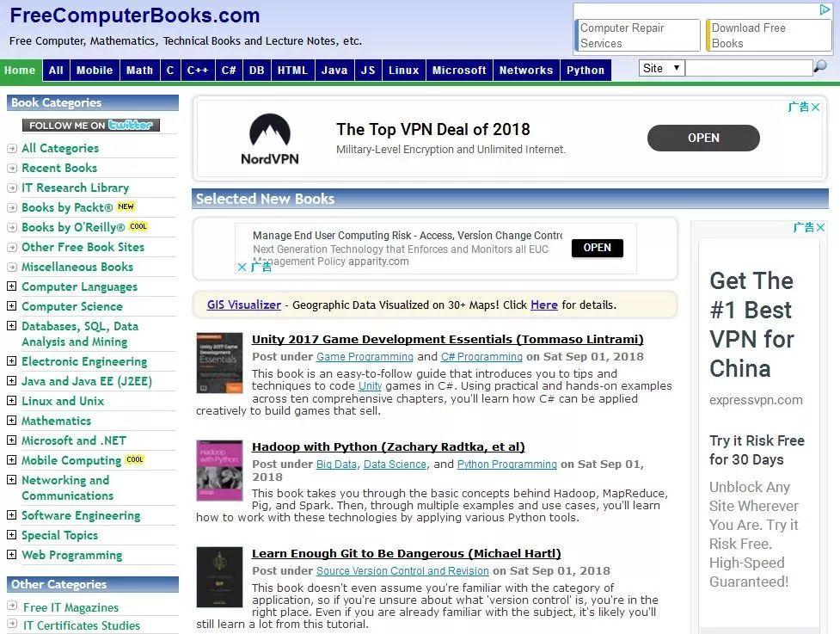Open the Python tab in navigation bar

coord(586,71)
